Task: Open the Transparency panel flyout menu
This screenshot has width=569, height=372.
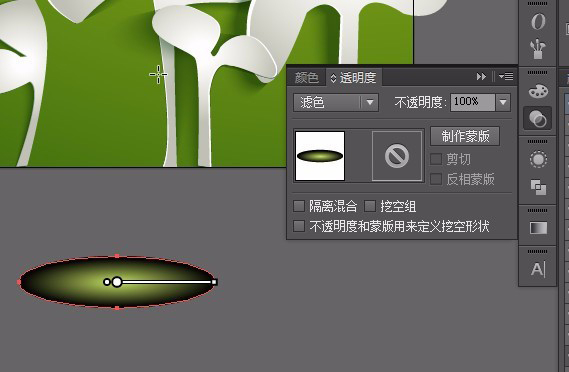Action: [506, 77]
